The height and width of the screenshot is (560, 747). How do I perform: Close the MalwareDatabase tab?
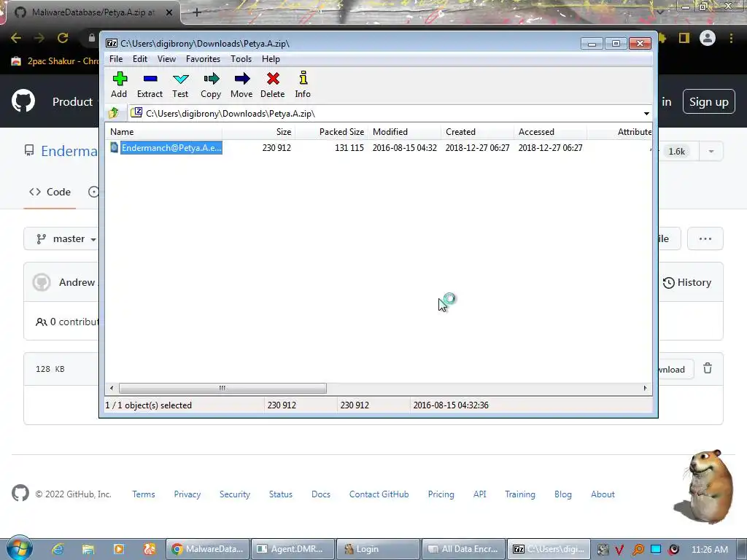pyautogui.click(x=169, y=12)
